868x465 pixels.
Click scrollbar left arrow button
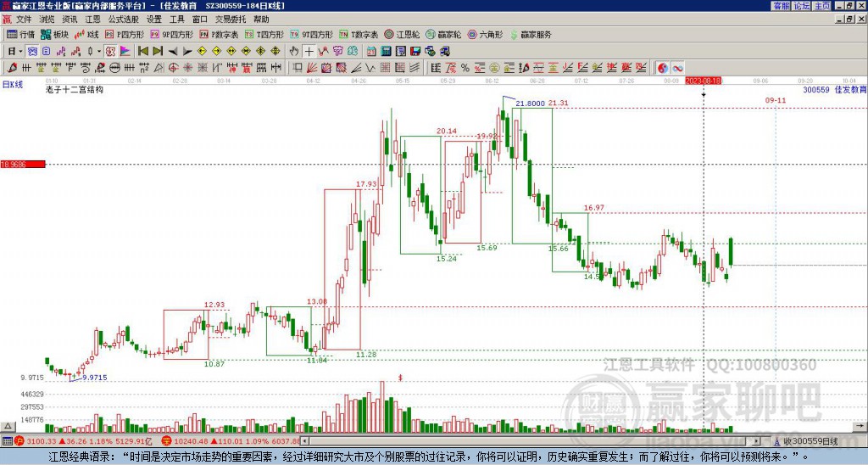305,441
